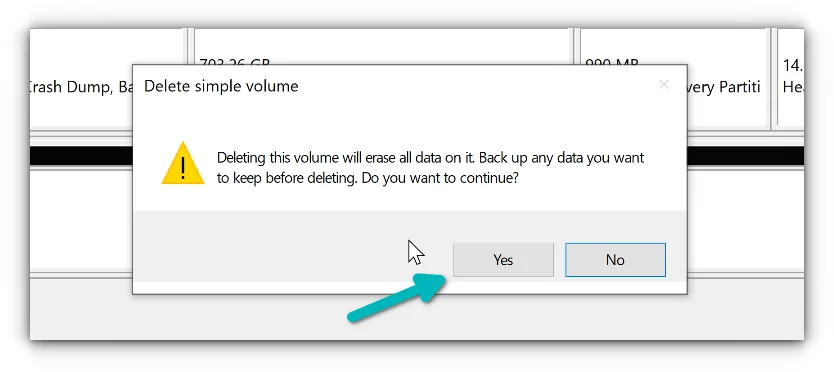The height and width of the screenshot is (372, 834).
Task: Select the rightmost partition starting with 14.
Action: click(791, 78)
